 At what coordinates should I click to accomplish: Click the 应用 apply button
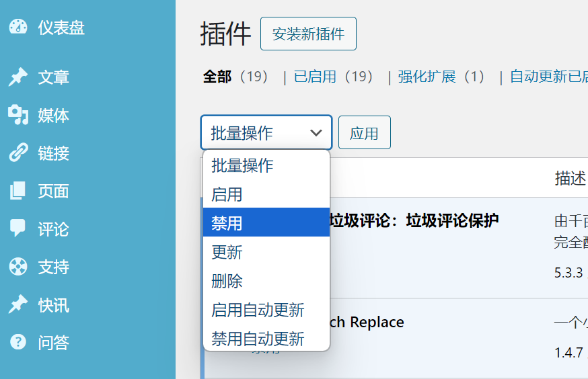click(x=364, y=133)
